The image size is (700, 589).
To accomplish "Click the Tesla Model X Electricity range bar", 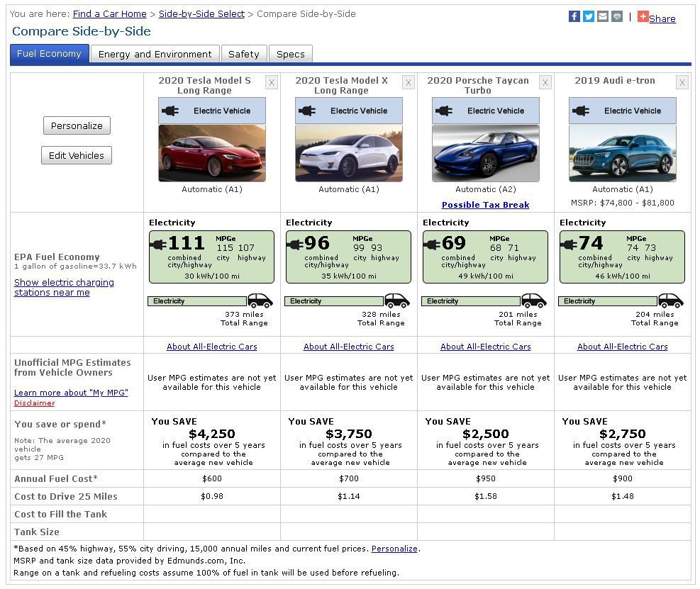I will tap(334, 301).
